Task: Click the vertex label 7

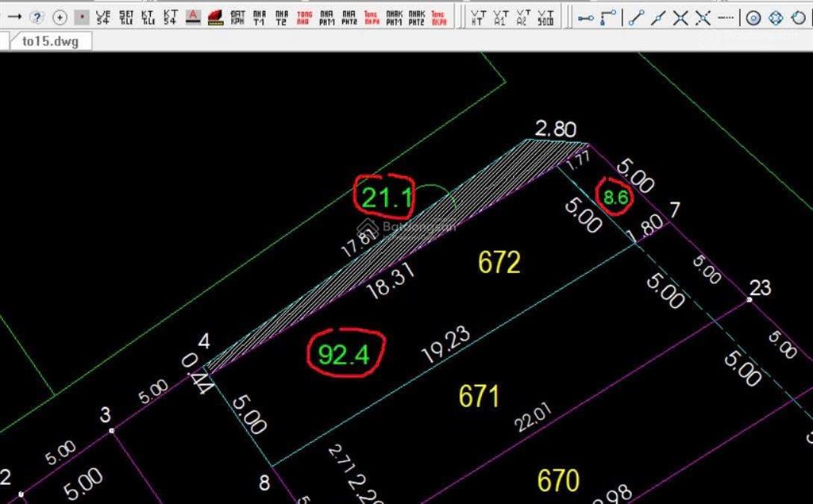Action: pos(675,210)
